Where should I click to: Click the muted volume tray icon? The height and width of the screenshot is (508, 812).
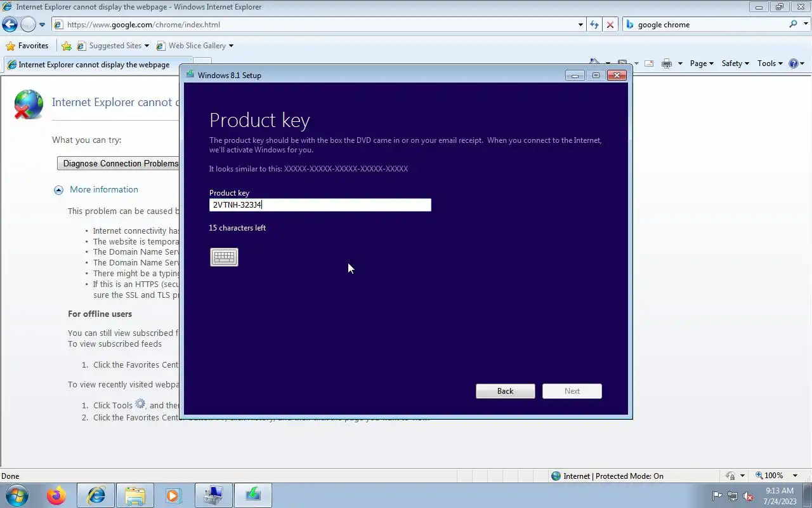point(748,496)
